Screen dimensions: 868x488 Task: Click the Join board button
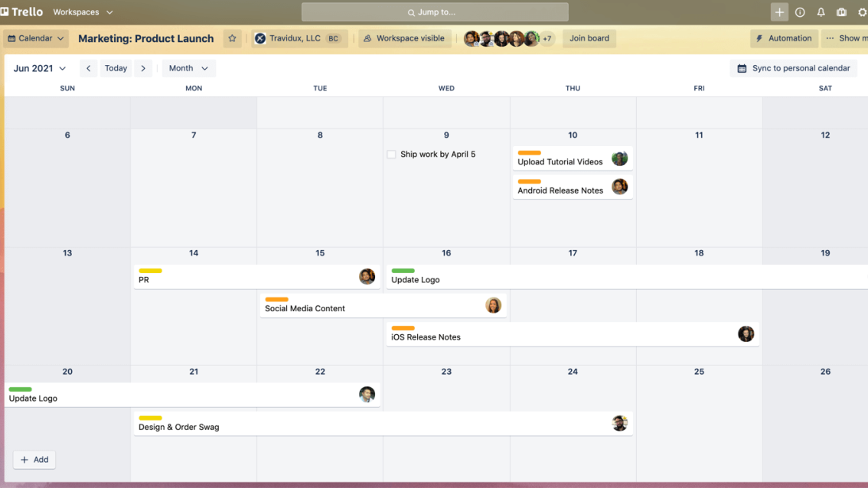[589, 38]
